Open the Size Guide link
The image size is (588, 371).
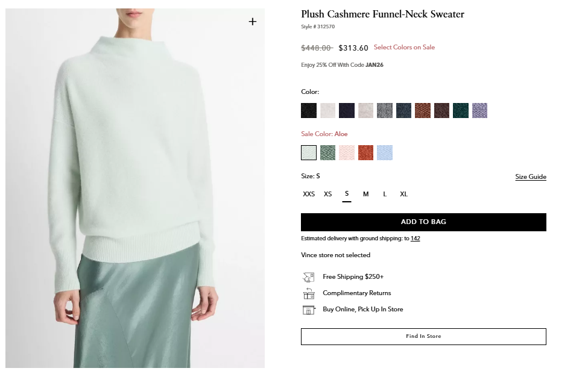tap(531, 177)
